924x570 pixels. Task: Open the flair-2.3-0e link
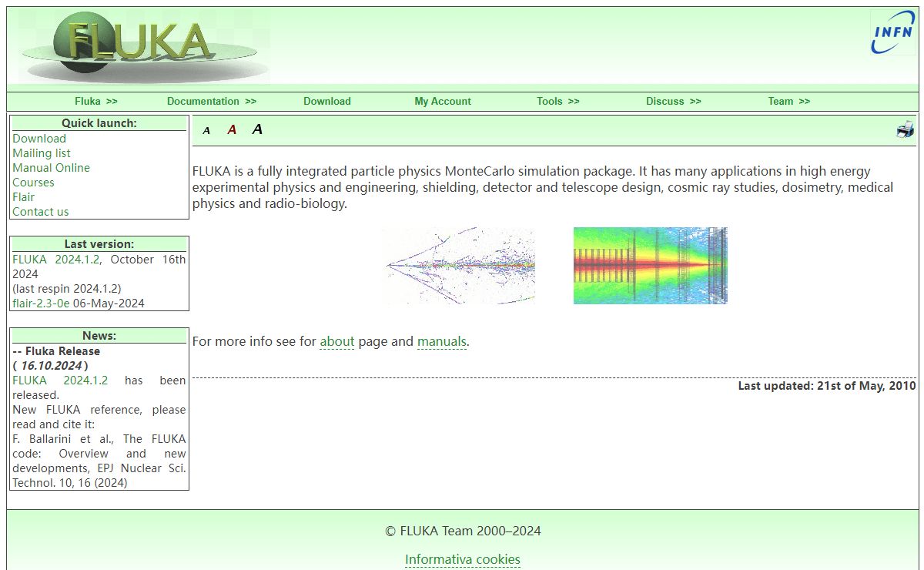point(41,303)
